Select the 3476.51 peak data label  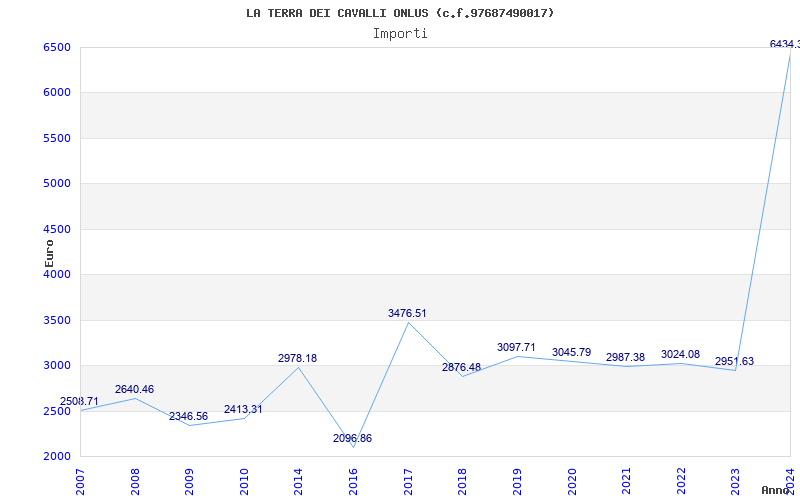tap(407, 314)
